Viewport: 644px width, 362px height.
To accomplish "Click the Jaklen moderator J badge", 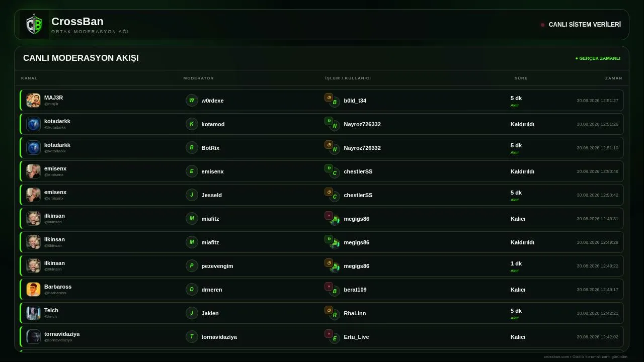I will point(192,313).
